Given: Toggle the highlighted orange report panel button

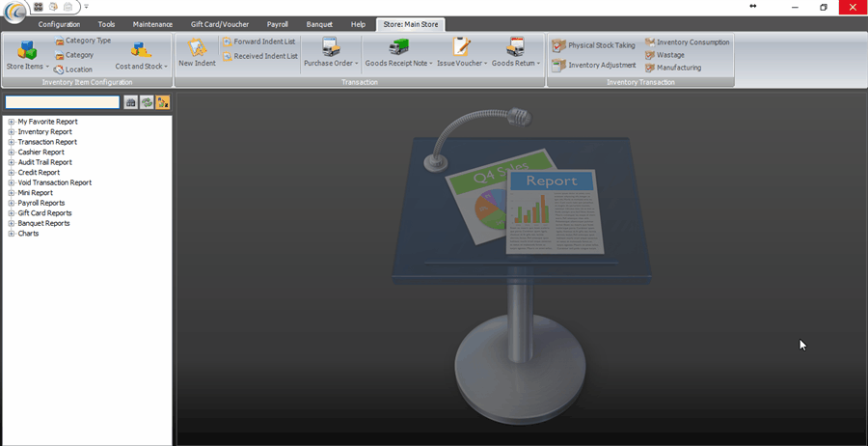Looking at the screenshot, I should click(163, 102).
